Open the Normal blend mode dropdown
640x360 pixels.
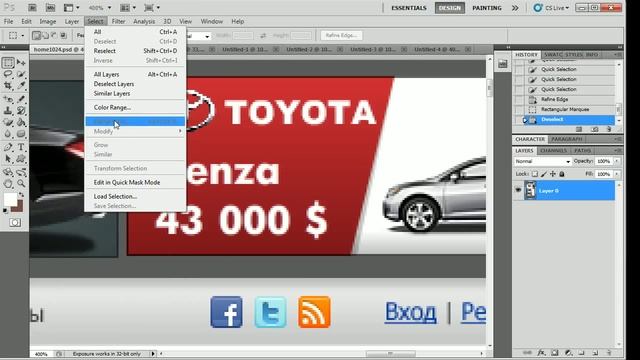point(542,161)
